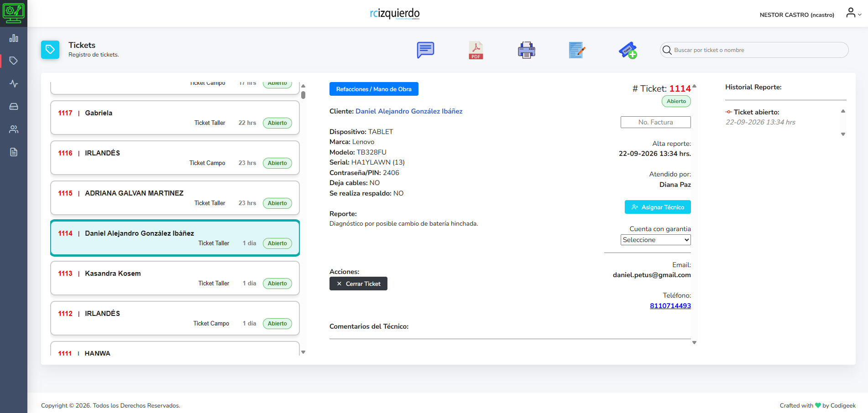Expand the Cuenta con garantia dropdown
This screenshot has height=413, width=868.
655,240
